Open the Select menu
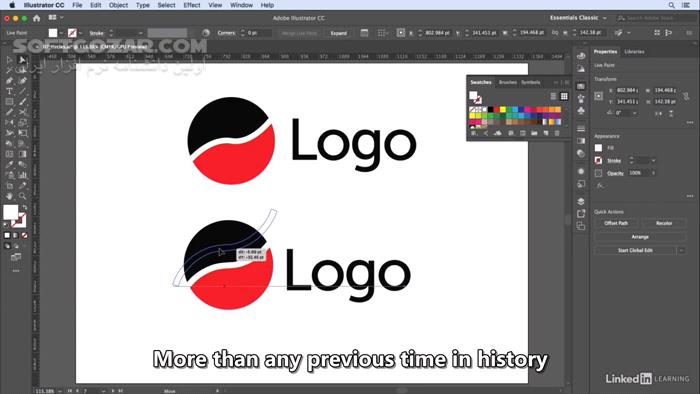Screen dimensions: 700x394 pos(166,5)
